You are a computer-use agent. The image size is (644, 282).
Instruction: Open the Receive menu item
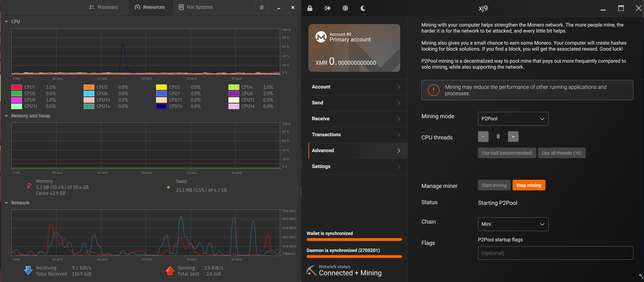[358, 119]
